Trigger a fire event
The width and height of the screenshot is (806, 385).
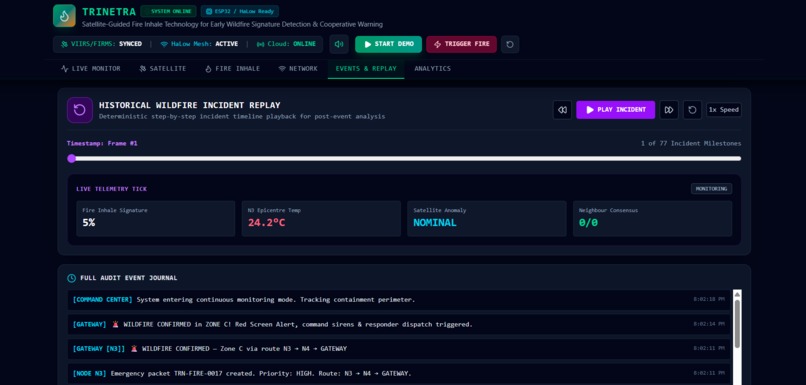[462, 44]
